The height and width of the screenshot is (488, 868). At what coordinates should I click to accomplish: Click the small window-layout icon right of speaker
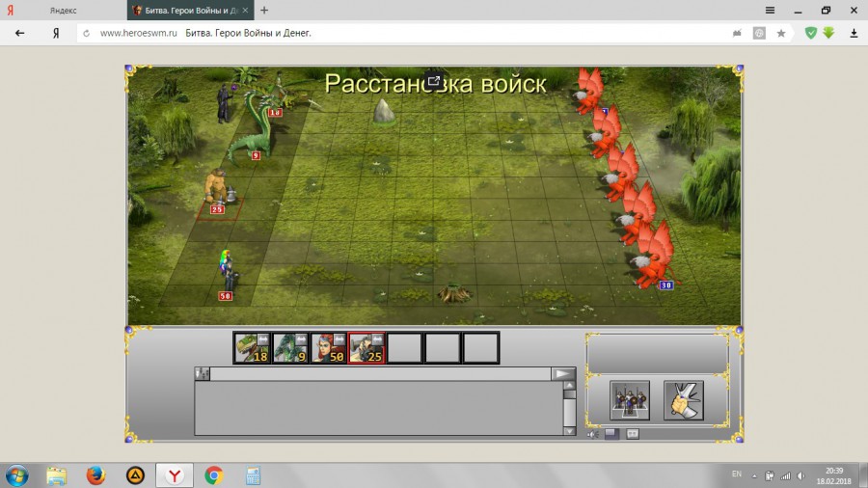632,434
